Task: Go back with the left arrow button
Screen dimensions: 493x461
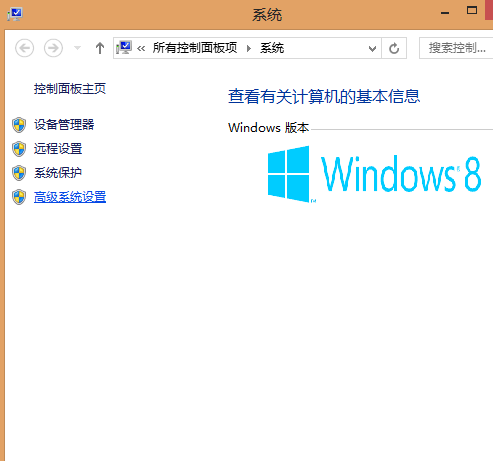Action: [x=24, y=48]
